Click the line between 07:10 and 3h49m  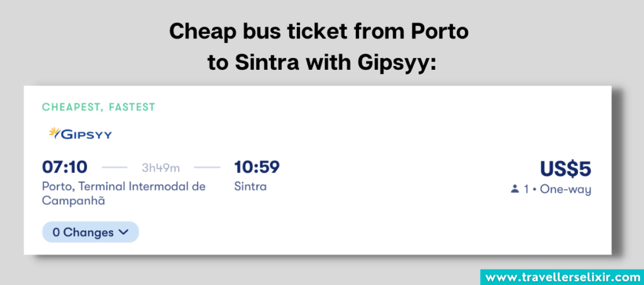(114, 168)
